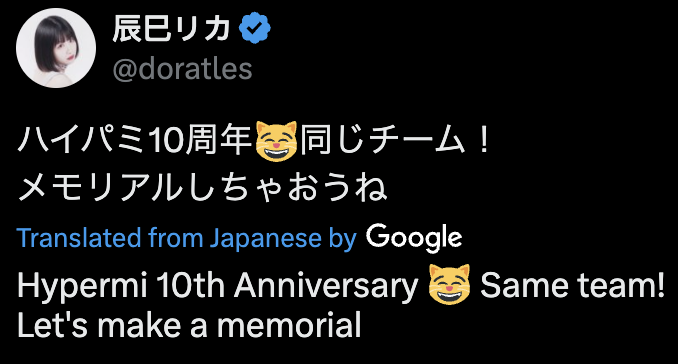Click the Google logo
This screenshot has width=678, height=364.
(x=414, y=237)
